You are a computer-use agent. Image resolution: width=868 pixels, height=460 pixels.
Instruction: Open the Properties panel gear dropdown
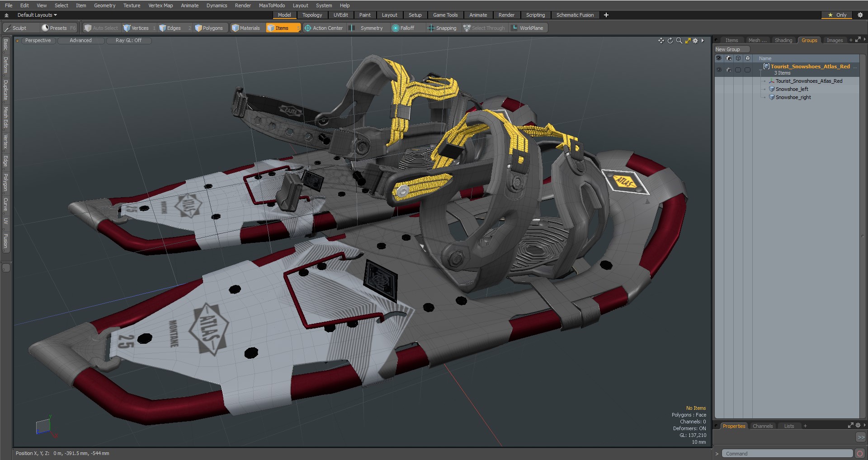click(858, 425)
